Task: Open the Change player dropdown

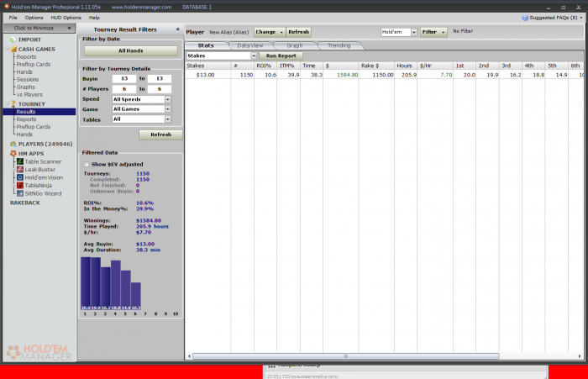Action: coord(270,32)
